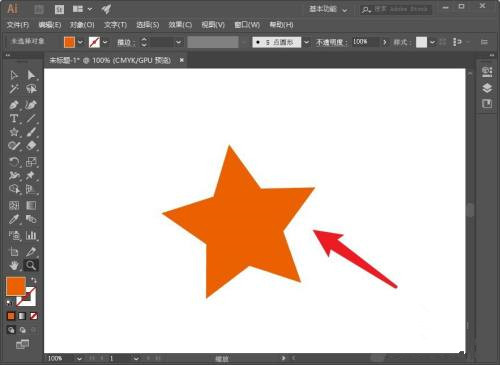This screenshot has height=365, width=500.
Task: Set fill to Color mode
Action: tap(11, 316)
